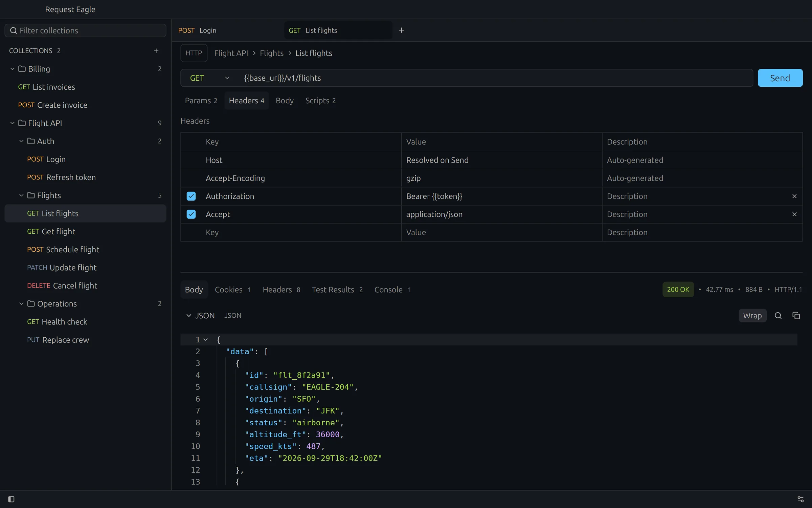Go to Flight API in breadcrumb
The height and width of the screenshot is (508, 812).
[x=231, y=53]
